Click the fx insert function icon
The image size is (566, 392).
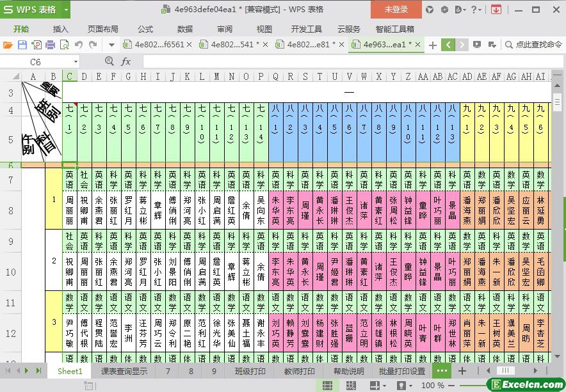tap(126, 62)
